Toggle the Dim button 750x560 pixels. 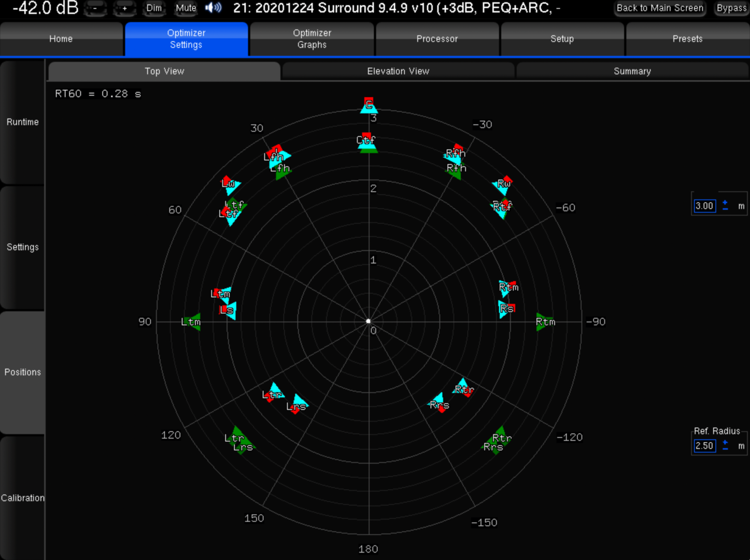coord(154,8)
